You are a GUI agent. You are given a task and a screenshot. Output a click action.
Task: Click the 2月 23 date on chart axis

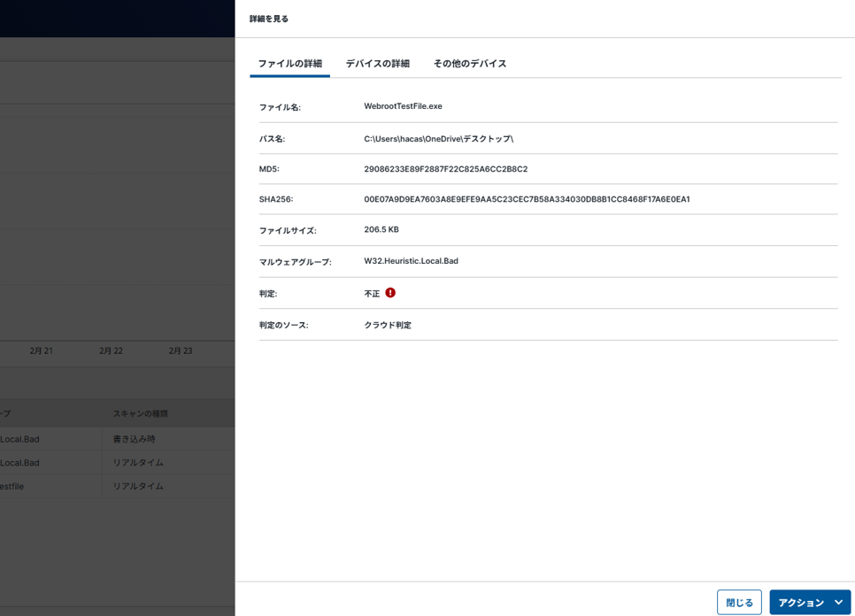[x=181, y=350]
